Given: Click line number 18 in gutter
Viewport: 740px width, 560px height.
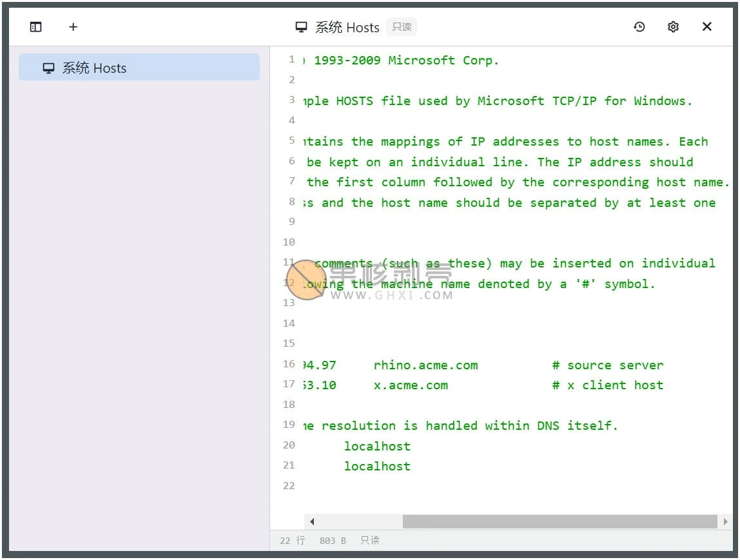Looking at the screenshot, I should (x=289, y=404).
